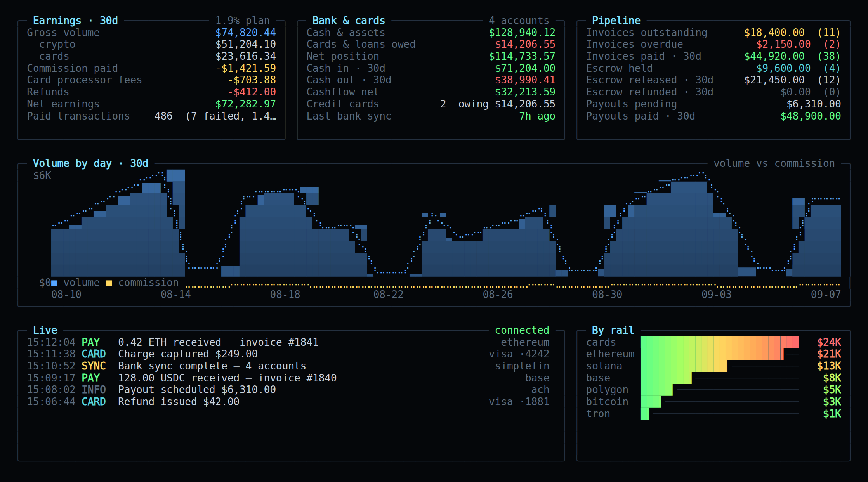Click Escrow held amount $9,600.00
This screenshot has width=868, height=482.
click(783, 68)
